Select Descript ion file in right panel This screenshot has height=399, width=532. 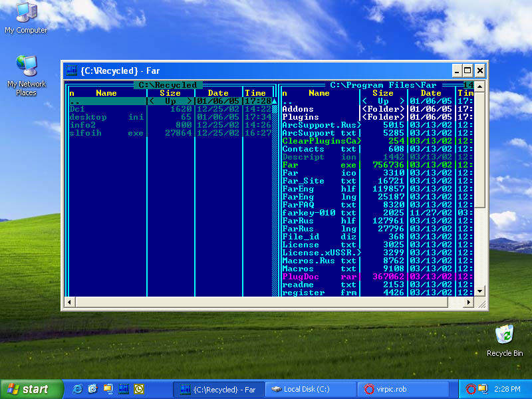[x=378, y=157]
